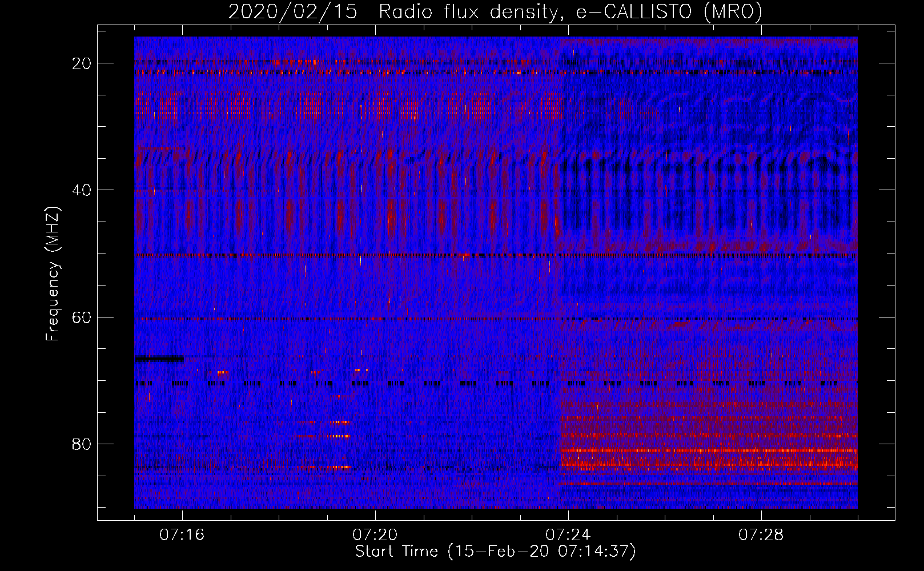Click the 07:16 time tick label
The width and height of the screenshot is (924, 571).
point(182,535)
